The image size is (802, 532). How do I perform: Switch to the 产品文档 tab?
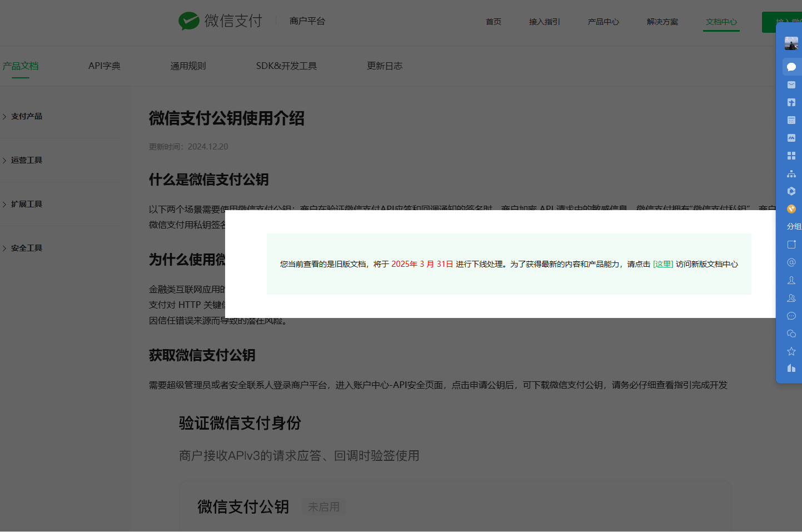[x=20, y=66]
